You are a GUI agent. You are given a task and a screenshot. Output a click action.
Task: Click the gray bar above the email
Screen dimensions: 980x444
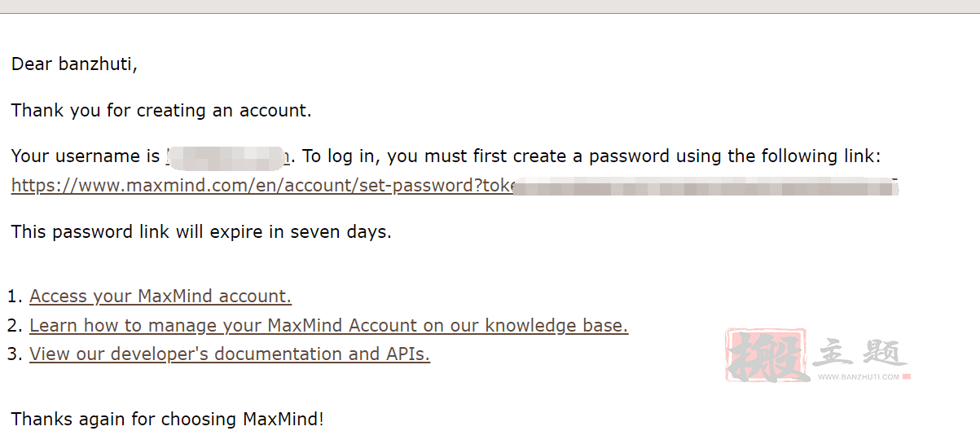pos(490,7)
